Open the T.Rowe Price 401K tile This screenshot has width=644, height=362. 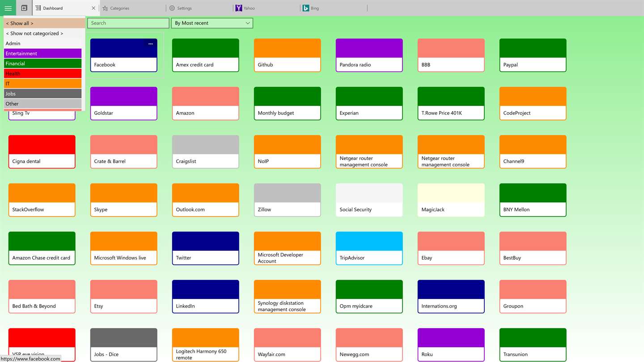(451, 103)
